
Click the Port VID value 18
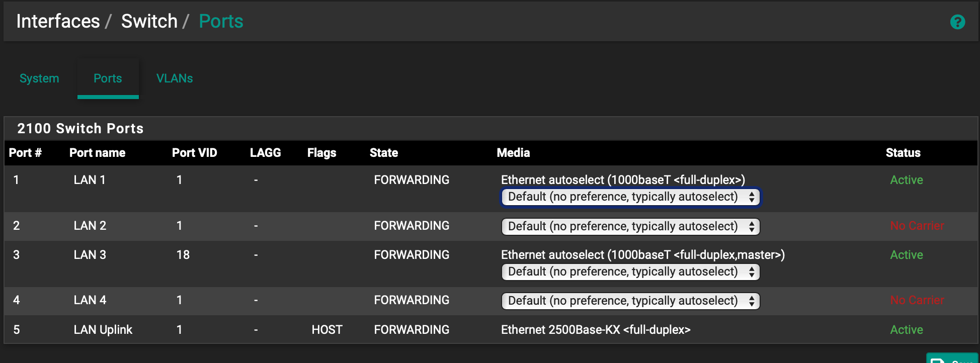click(x=183, y=255)
